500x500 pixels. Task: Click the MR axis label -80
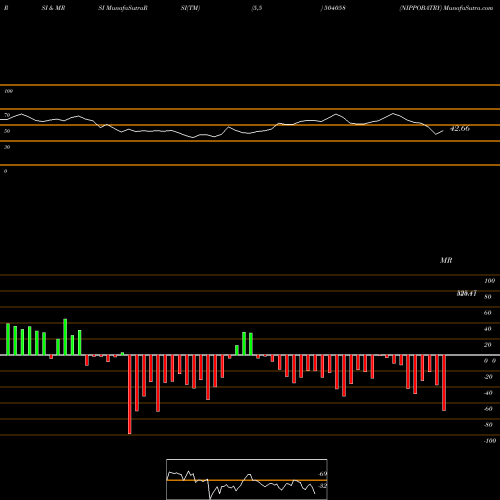tap(488, 425)
